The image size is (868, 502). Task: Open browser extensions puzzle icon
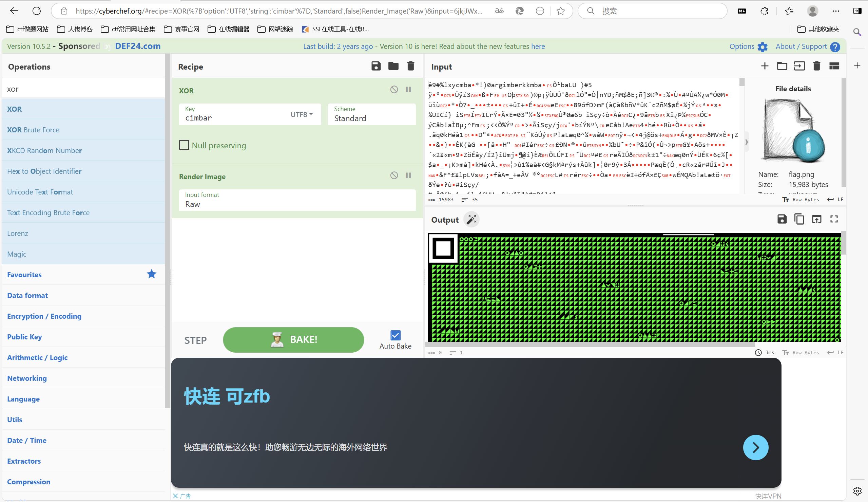point(764,11)
